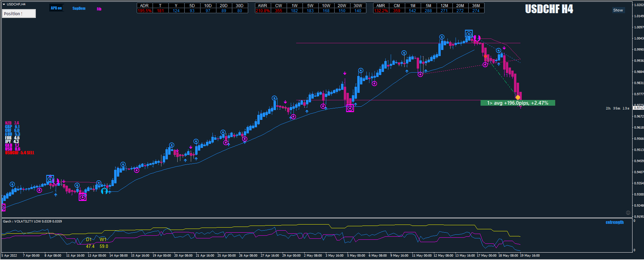The height and width of the screenshot is (260, 644).
Task: Click the ADR value 195.5%
Action: (145, 11)
